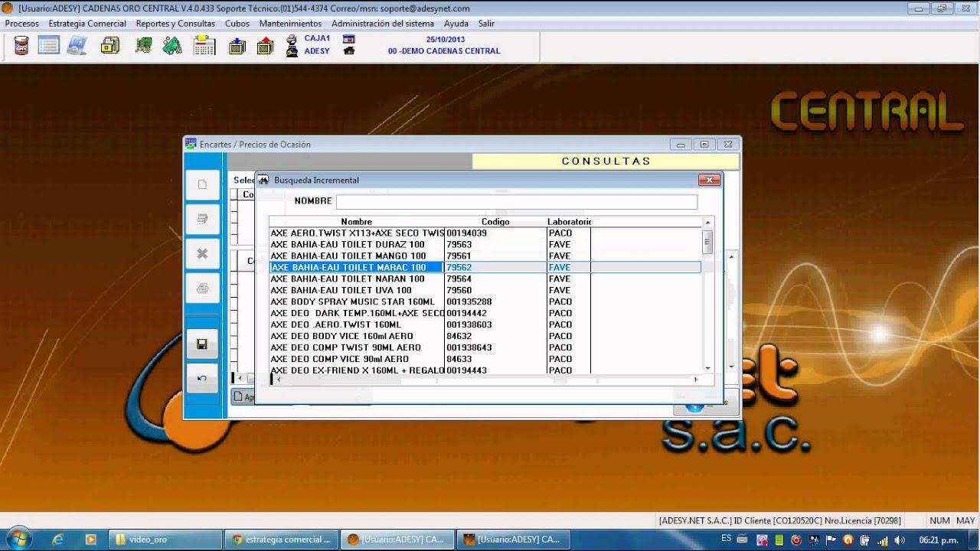
Task: Open the Cubos menu
Action: click(x=237, y=24)
